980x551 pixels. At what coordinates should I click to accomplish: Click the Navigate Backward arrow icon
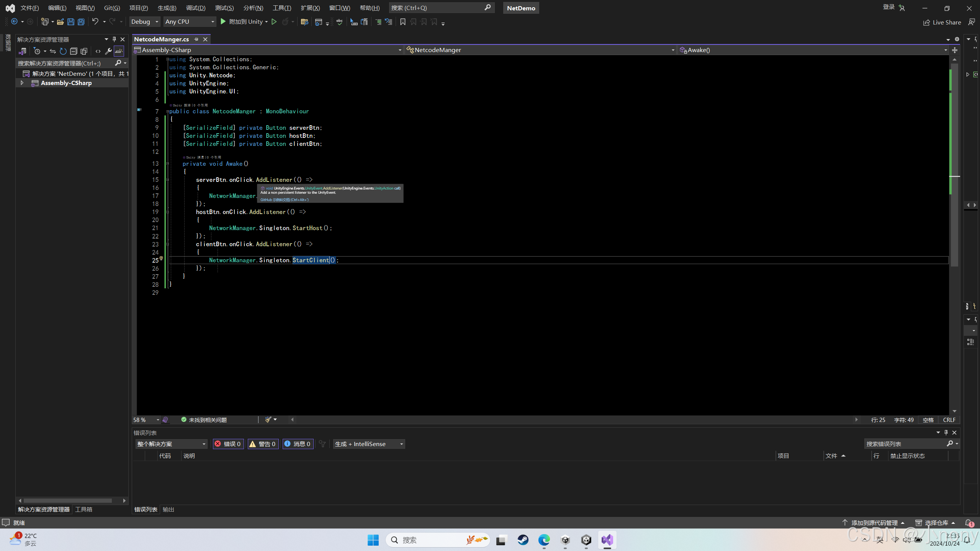point(15,21)
